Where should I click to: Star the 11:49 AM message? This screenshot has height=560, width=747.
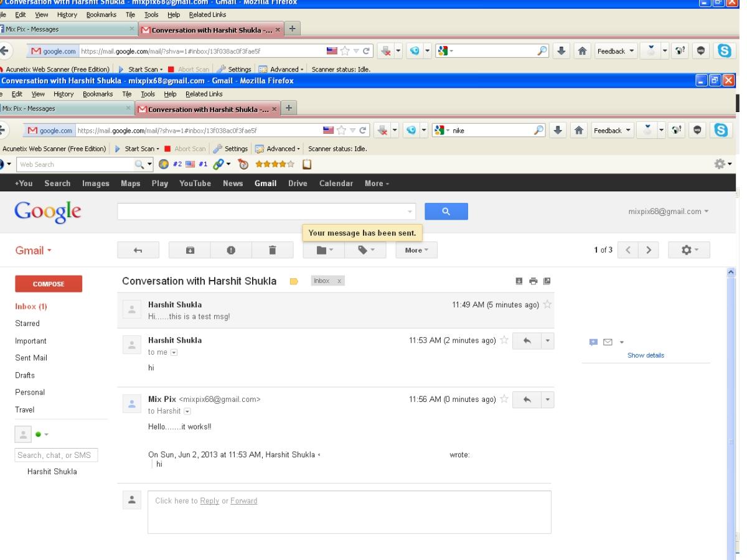point(547,305)
